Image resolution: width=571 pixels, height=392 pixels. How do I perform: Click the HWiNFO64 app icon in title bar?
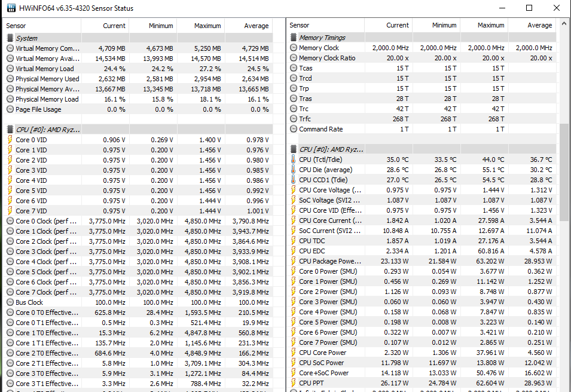pos(11,8)
